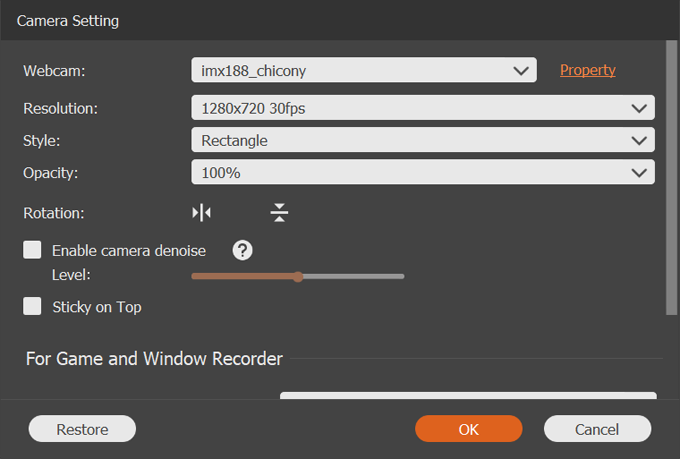Click the help question mark beside camera denoise
This screenshot has height=459, width=680.
tap(242, 250)
